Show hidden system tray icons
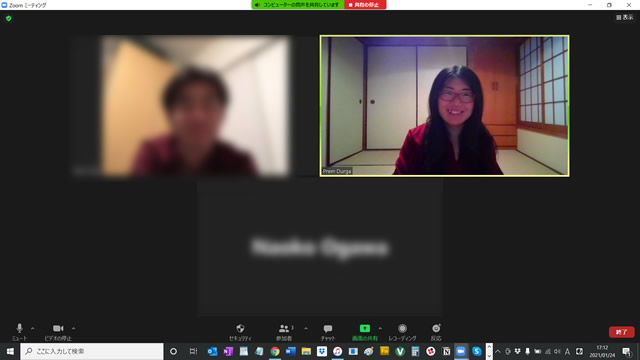This screenshot has height=360, width=640. 498,351
